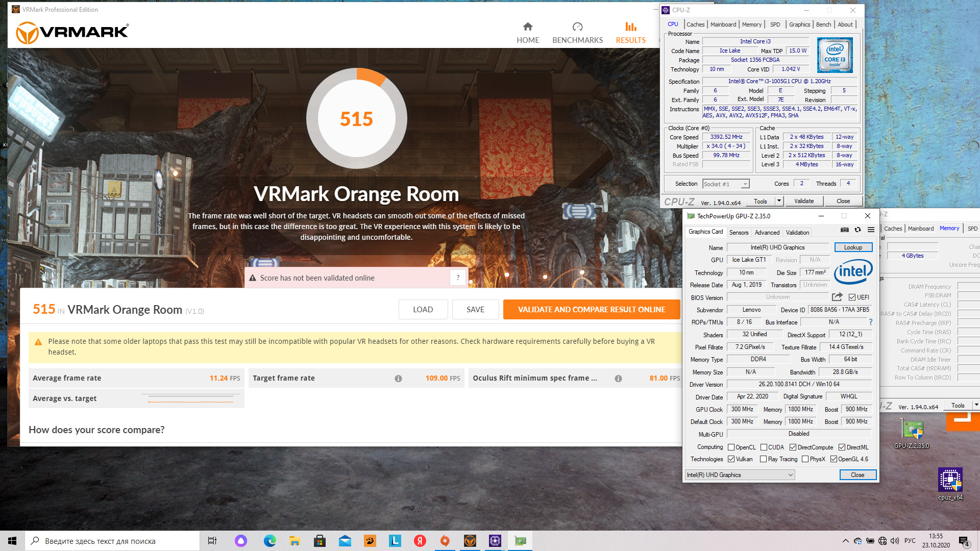Click the Validate button in CPU-Z
Image resolution: width=980 pixels, height=551 pixels.
coord(804,201)
